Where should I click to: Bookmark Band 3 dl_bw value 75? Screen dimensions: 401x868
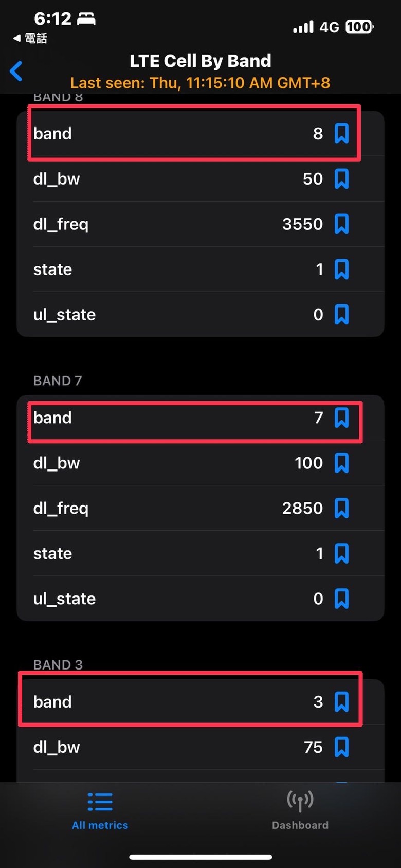click(341, 747)
